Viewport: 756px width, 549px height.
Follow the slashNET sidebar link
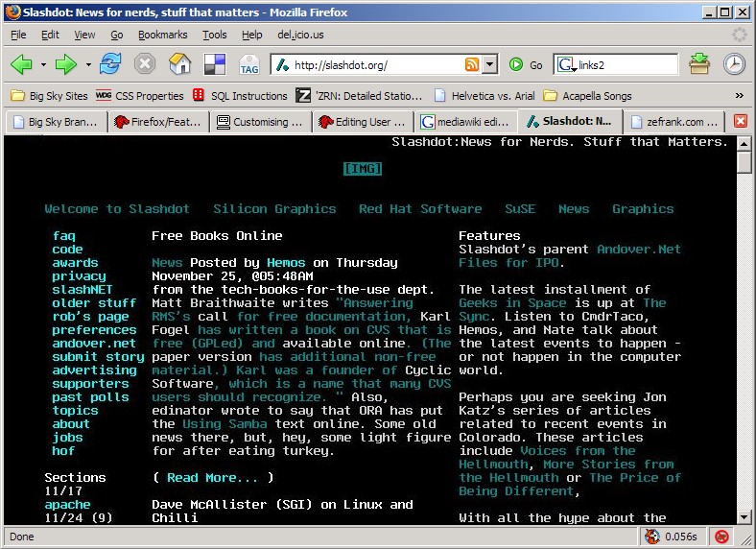(x=82, y=290)
